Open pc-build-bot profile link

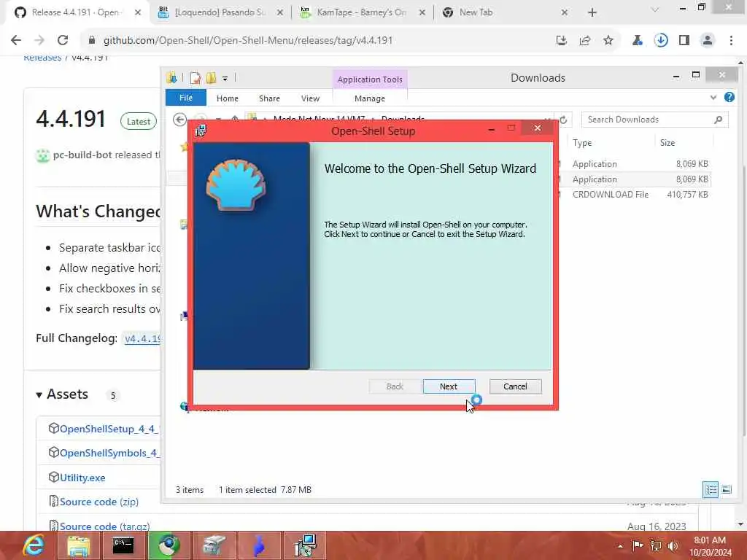pos(82,155)
